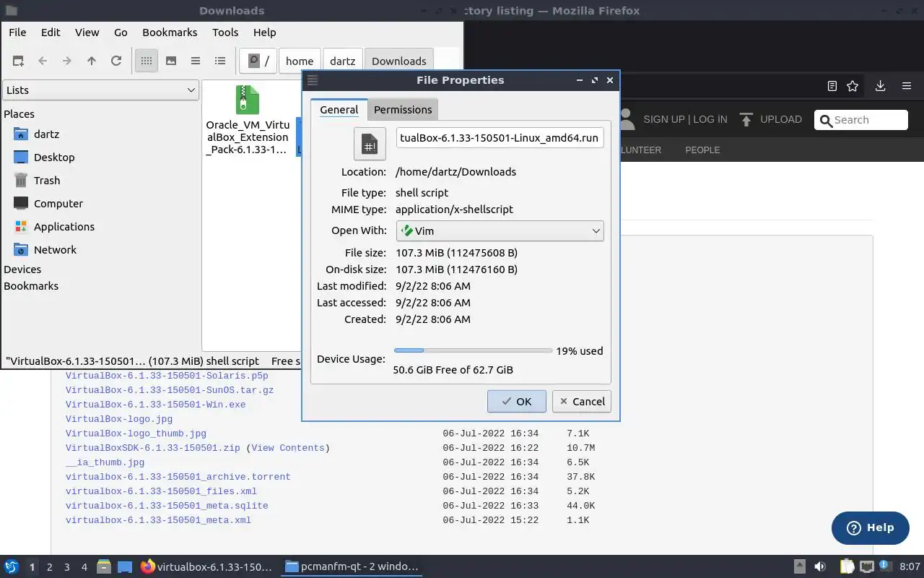Open a new tab in the file manager
Viewport: 924px width, 578px height.
(x=18, y=61)
